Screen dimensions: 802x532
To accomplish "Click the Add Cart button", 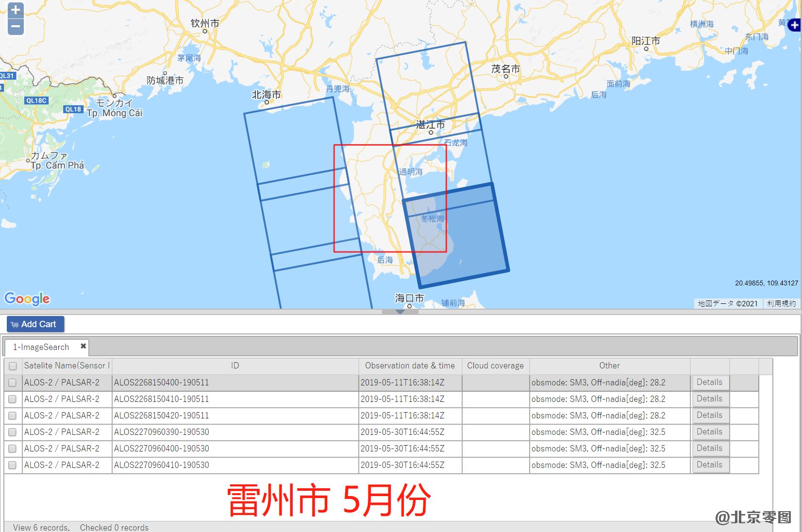I will [35, 324].
